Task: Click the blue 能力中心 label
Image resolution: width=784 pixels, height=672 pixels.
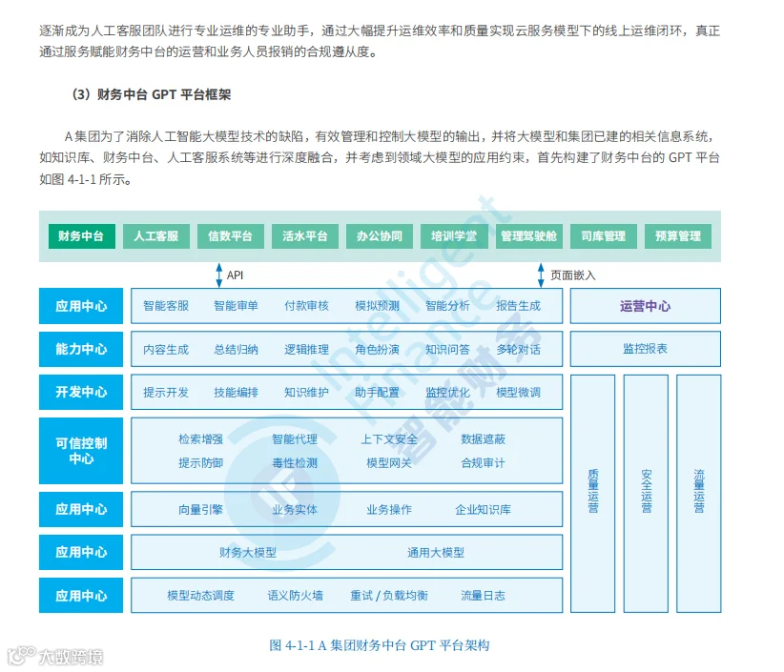Action: click(81, 349)
